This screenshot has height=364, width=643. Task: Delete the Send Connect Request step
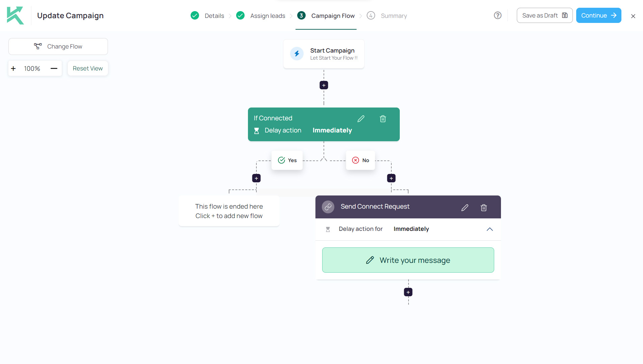pos(483,208)
